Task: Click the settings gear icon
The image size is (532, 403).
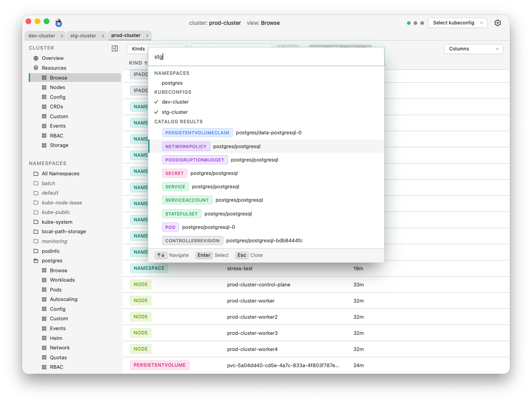Action: pyautogui.click(x=497, y=23)
